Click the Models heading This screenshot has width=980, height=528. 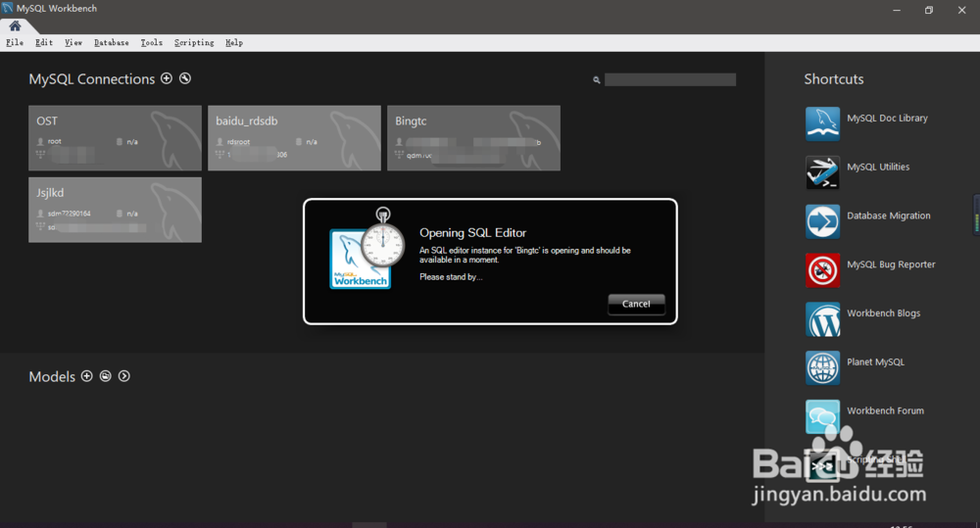coord(52,377)
